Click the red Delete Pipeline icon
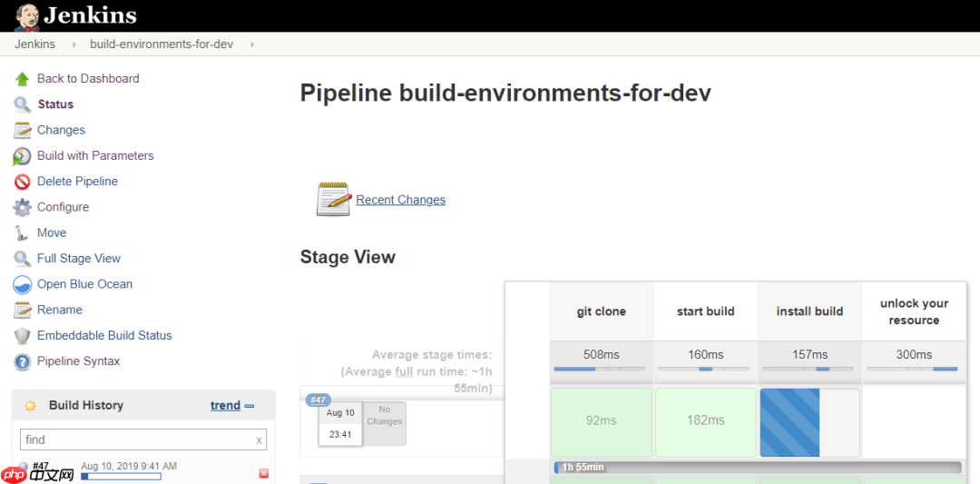This screenshot has width=980, height=484. pos(23,182)
